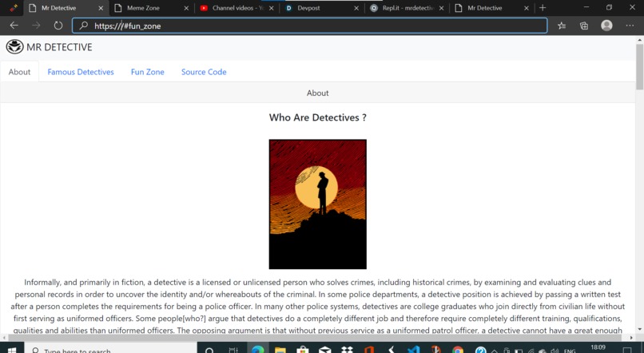Image resolution: width=644 pixels, height=353 pixels.
Task: Switch to the Repl.it mrdetective tab
Action: pyautogui.click(x=407, y=8)
